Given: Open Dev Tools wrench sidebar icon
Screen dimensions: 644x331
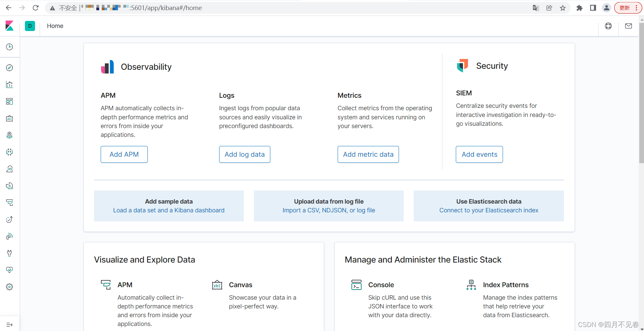Looking at the screenshot, I should tap(9, 253).
